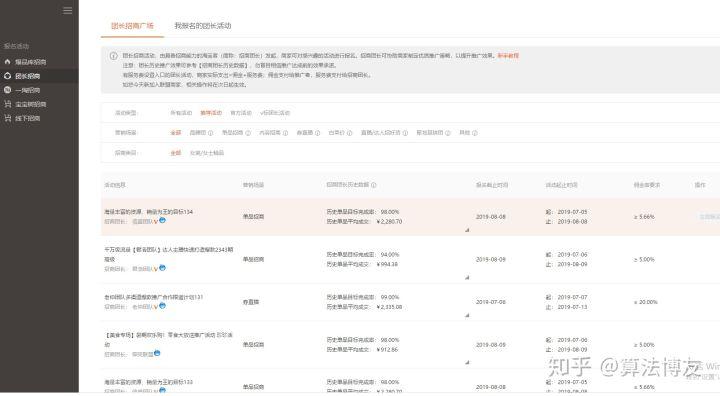Expand details triangle in the ¥2,335.08 row

coord(467,315)
